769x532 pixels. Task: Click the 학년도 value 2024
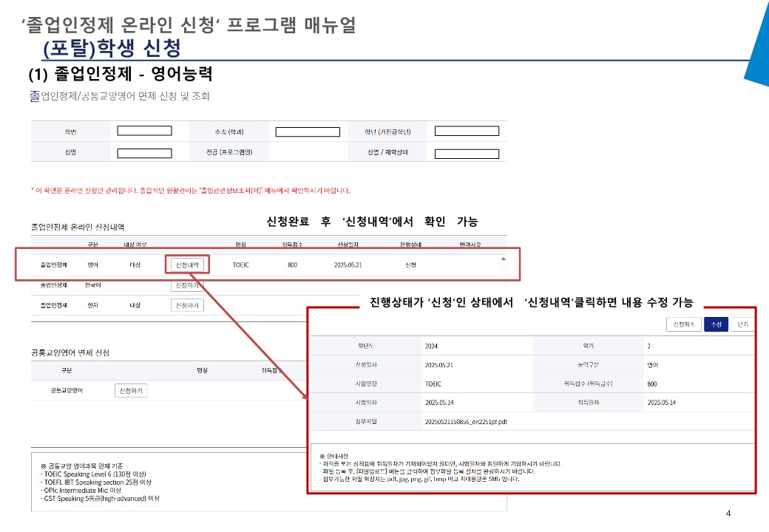pyautogui.click(x=431, y=346)
